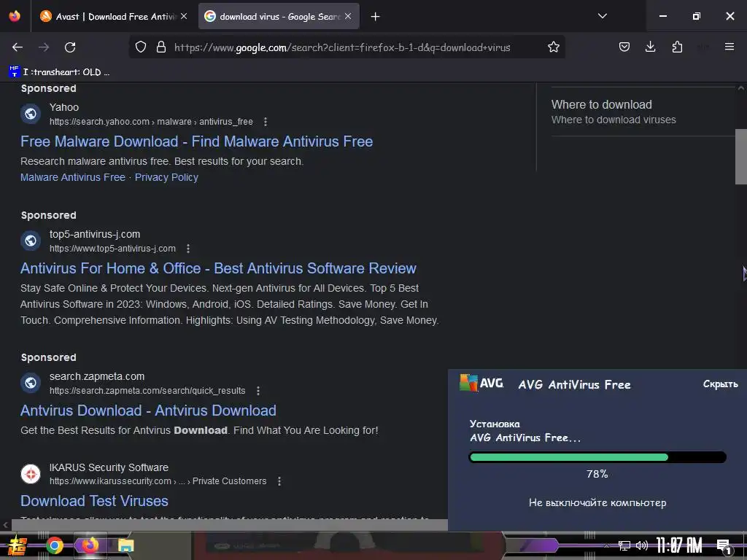The height and width of the screenshot is (560, 747).
Task: Open File Explorer from the taskbar
Action: pos(125,545)
